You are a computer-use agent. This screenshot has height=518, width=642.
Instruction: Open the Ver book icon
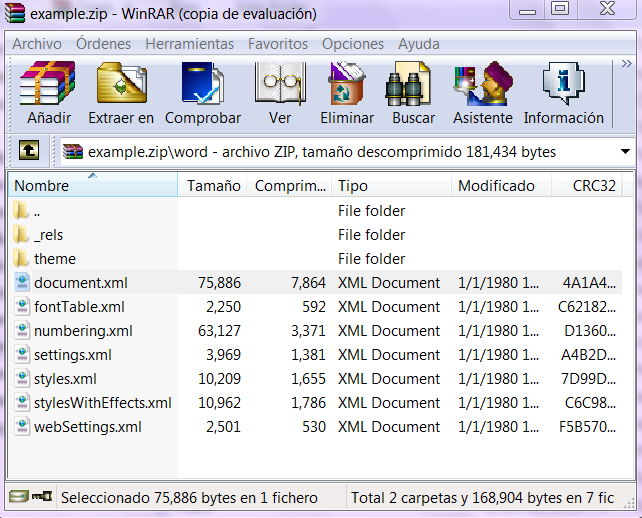pos(280,83)
